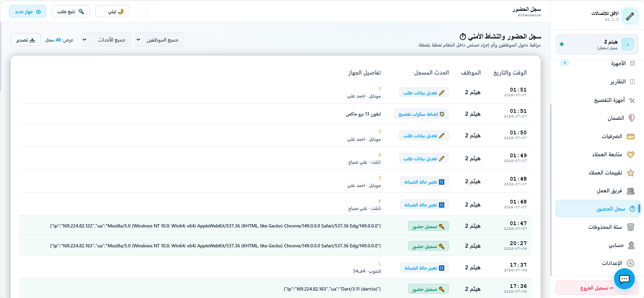The image size is (644, 298).
Task: Click تفاصيل الجهاز column header
Action: [x=364, y=73]
